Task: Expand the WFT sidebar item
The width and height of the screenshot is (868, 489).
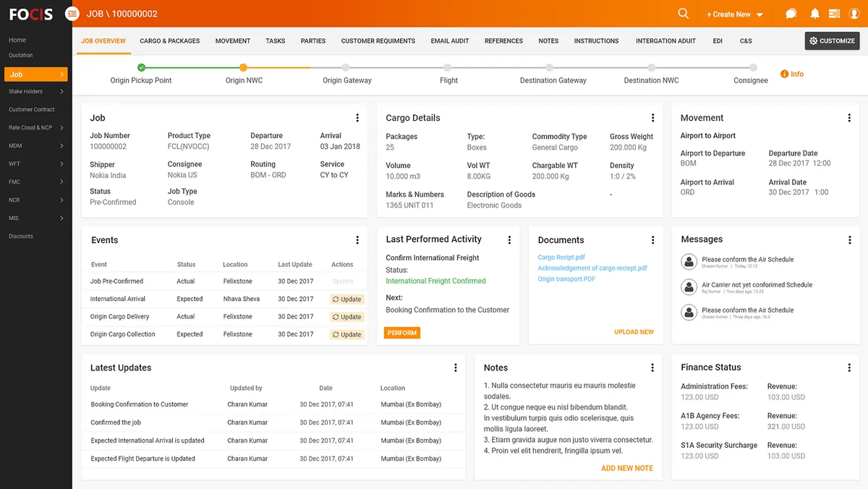Action: [35, 164]
